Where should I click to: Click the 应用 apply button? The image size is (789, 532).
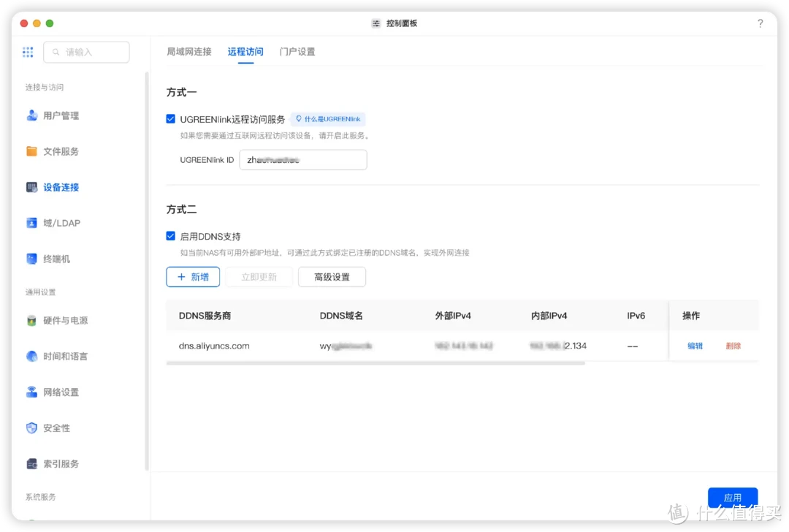pos(733,497)
